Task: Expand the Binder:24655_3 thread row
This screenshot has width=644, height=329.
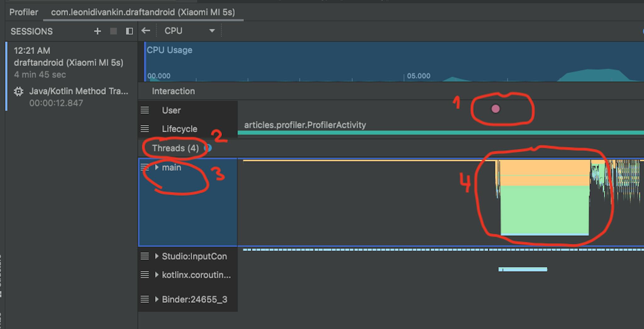Action: (157, 299)
